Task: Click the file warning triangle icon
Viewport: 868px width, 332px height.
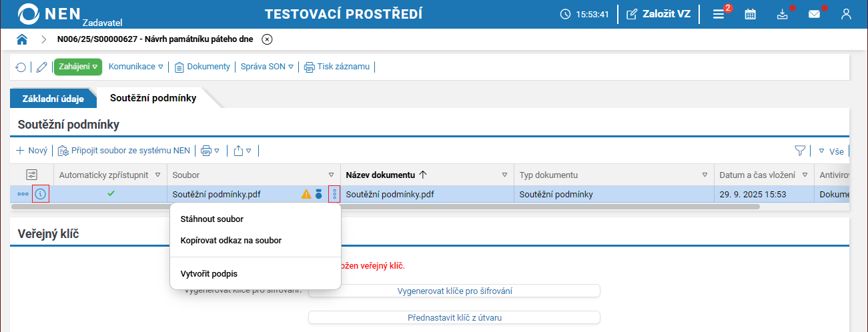Action: coord(306,195)
